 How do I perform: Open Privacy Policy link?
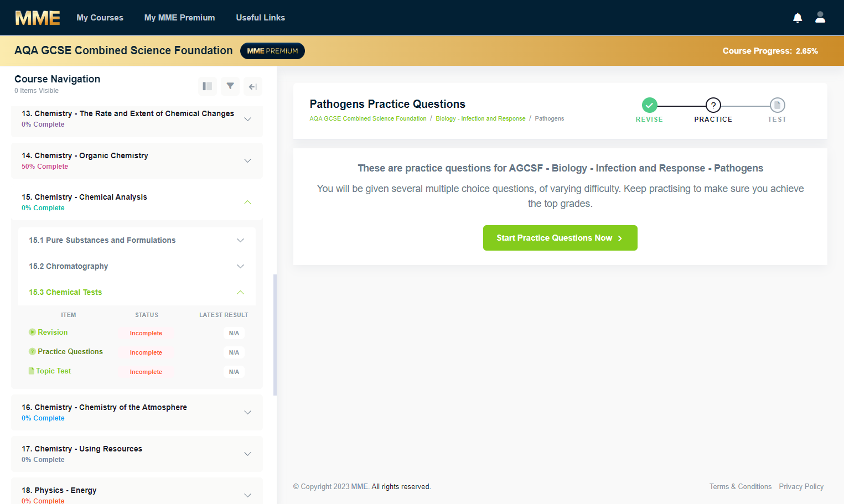tap(801, 486)
